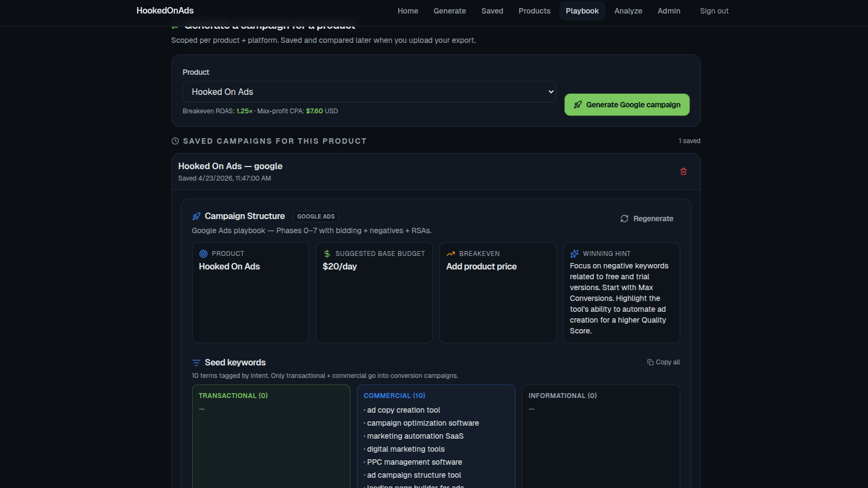Image resolution: width=868 pixels, height=488 pixels.
Task: Click the target icon next to PRODUCT
Action: pos(203,254)
